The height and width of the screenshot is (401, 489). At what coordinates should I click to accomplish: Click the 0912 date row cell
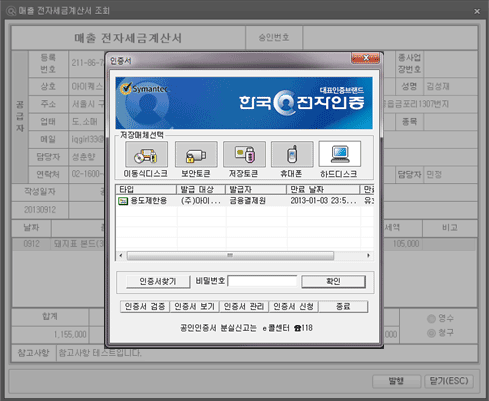point(32,244)
